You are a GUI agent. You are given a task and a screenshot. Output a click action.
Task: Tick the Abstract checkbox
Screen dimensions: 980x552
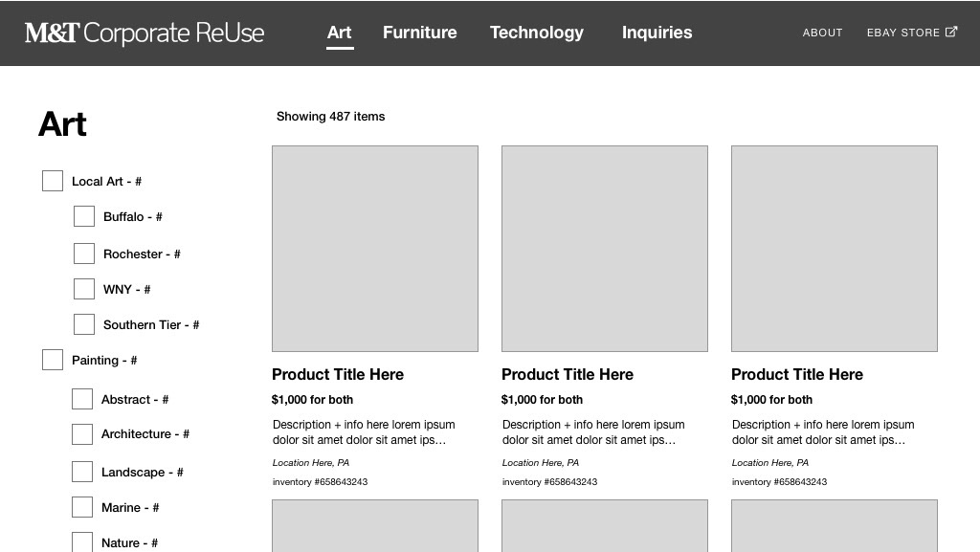click(x=82, y=399)
